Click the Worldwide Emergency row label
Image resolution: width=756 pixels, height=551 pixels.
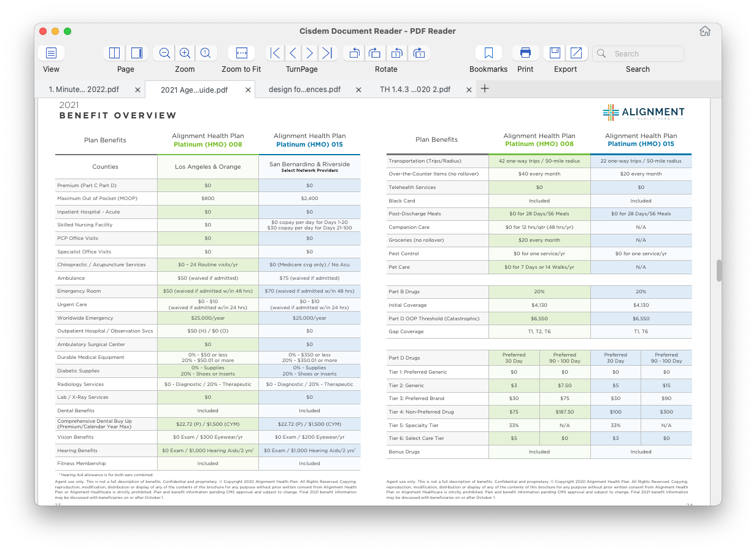85,318
